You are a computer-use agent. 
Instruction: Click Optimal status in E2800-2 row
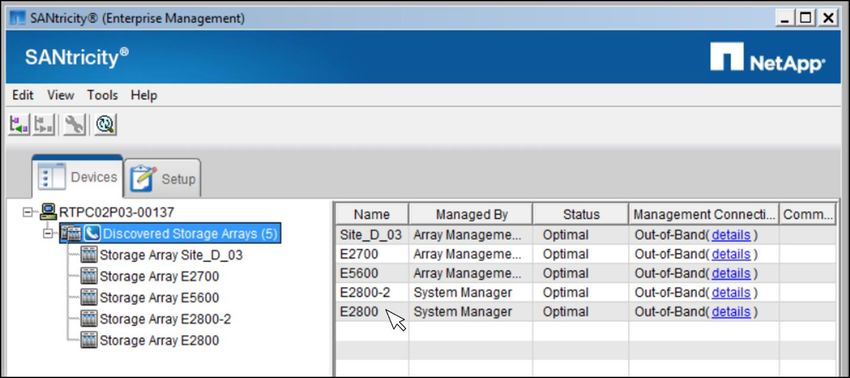pyautogui.click(x=581, y=292)
